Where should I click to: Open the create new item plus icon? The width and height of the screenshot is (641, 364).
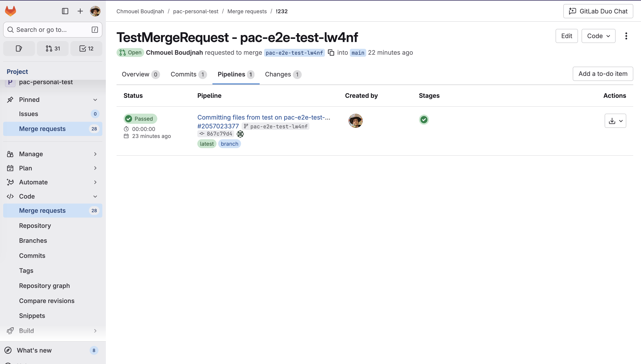coord(80,11)
